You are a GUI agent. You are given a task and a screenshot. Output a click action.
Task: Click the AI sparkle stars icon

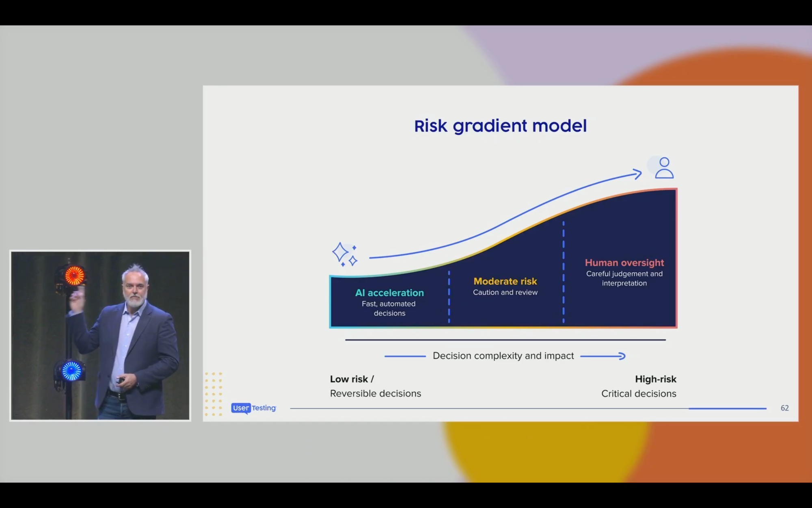pos(345,254)
